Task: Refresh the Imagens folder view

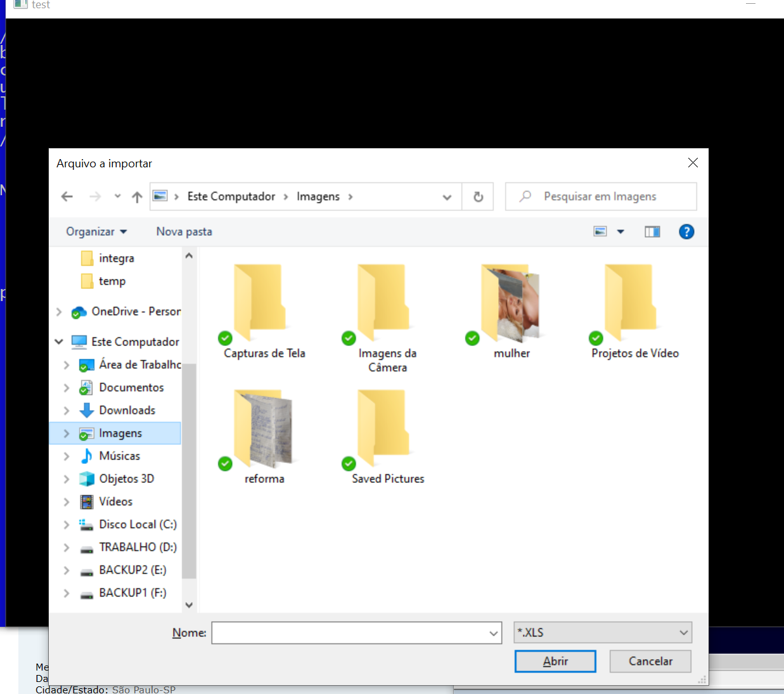Action: click(x=479, y=196)
